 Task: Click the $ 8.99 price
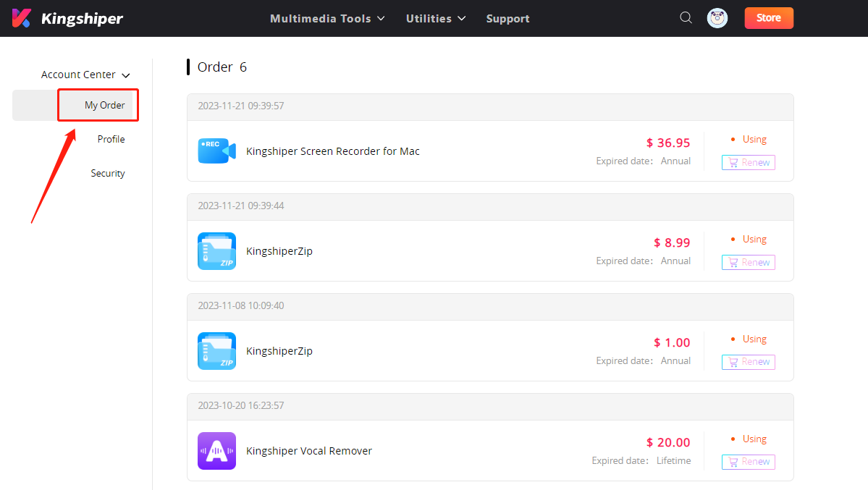tap(672, 242)
